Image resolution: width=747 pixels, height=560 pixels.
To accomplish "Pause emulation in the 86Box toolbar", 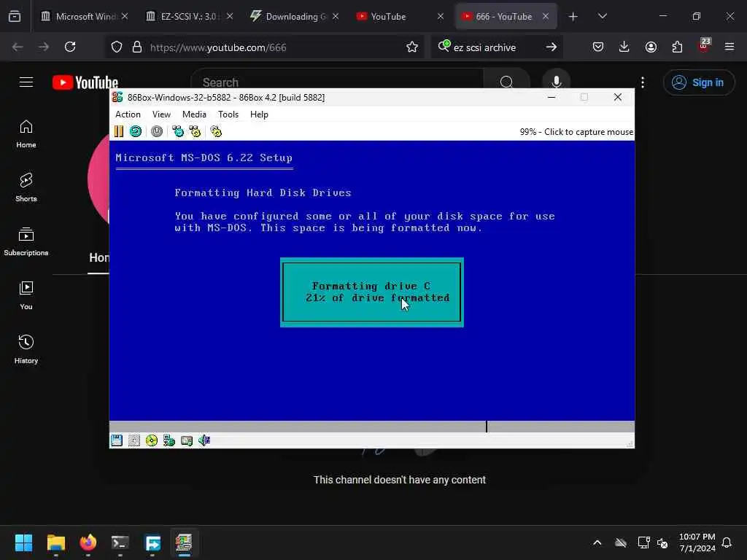I will pyautogui.click(x=119, y=131).
